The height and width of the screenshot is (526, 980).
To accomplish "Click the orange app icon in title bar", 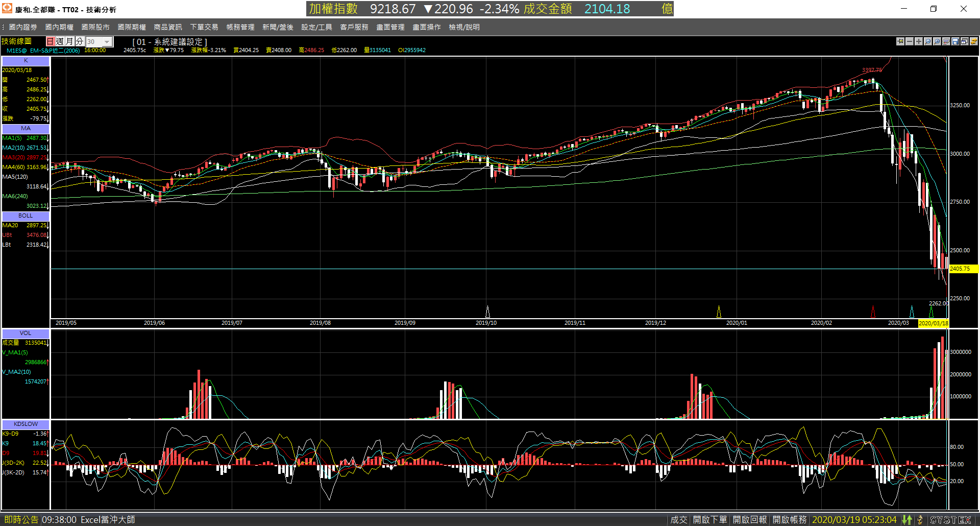I will pos(7,9).
